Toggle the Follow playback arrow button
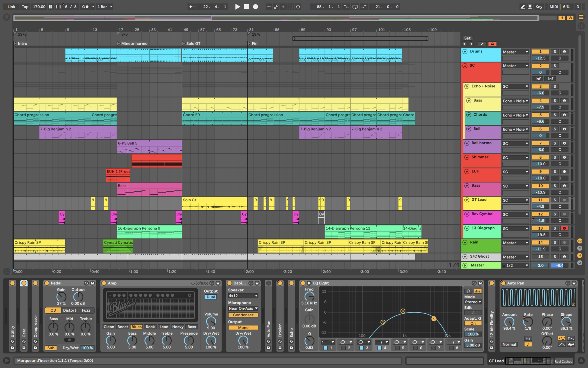 [x=192, y=7]
